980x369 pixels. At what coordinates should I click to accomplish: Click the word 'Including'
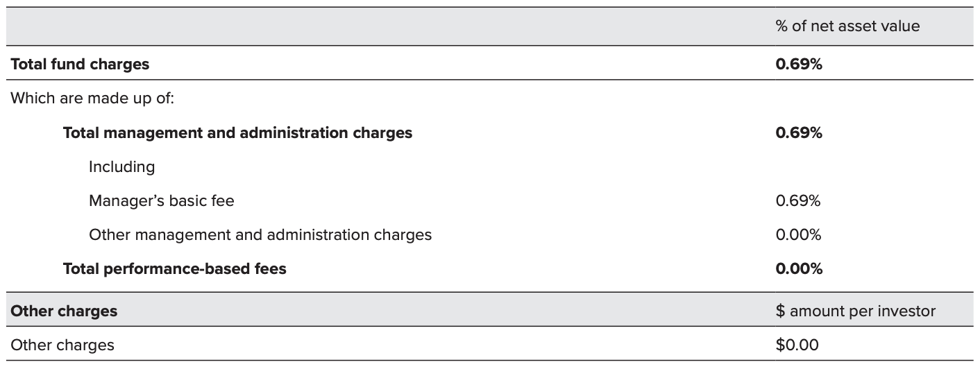[x=121, y=166]
